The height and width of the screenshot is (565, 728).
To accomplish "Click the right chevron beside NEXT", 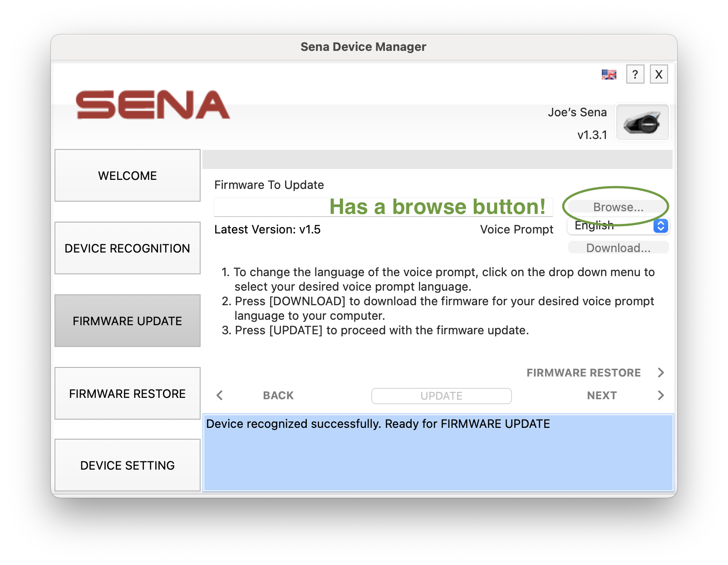I will (660, 395).
